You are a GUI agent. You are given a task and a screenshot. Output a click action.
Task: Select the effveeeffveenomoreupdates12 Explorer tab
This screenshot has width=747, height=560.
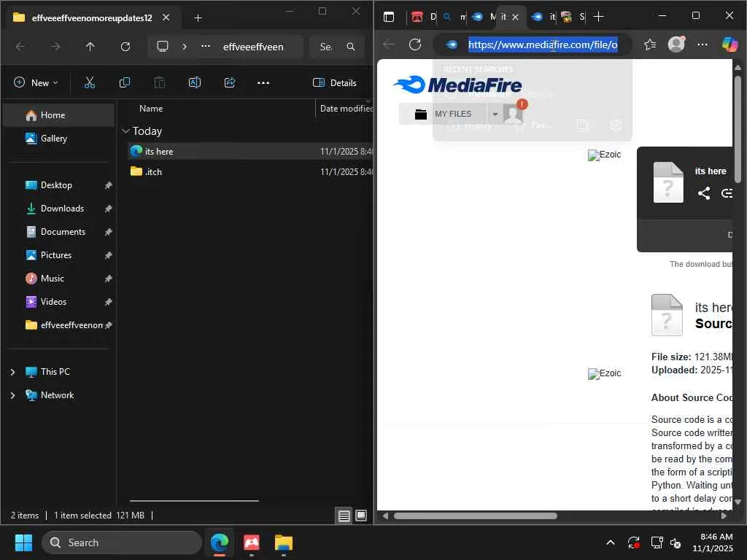[x=90, y=18]
